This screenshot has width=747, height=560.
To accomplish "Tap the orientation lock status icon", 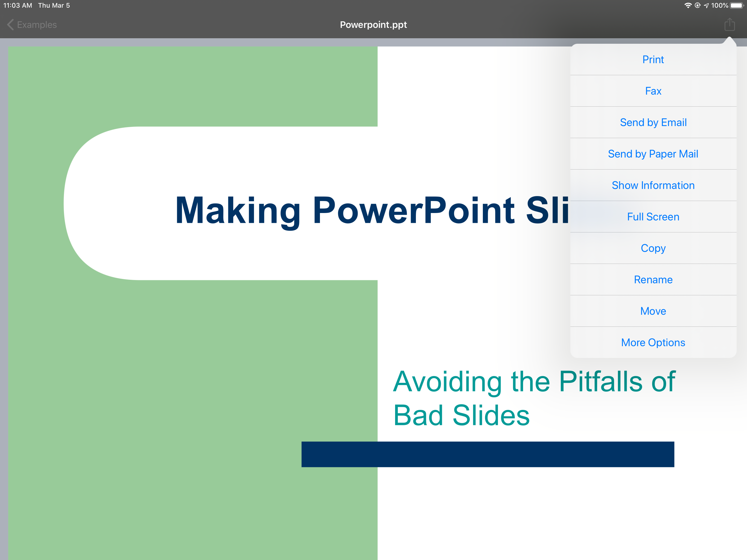I will point(697,5).
